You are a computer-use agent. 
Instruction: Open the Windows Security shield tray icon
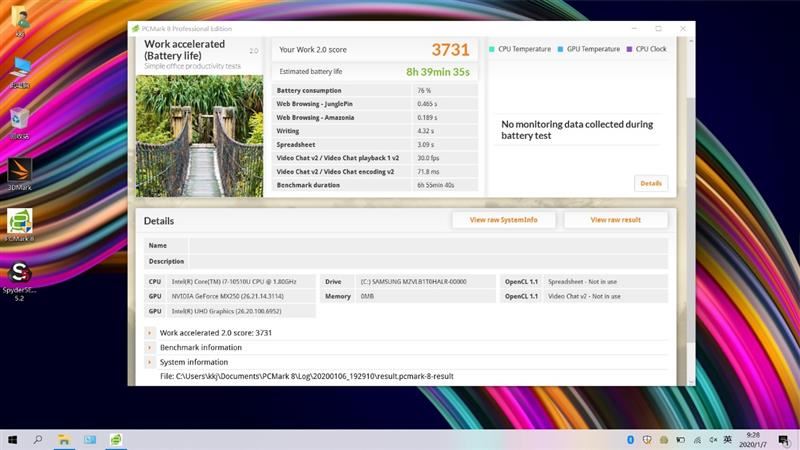[647, 440]
